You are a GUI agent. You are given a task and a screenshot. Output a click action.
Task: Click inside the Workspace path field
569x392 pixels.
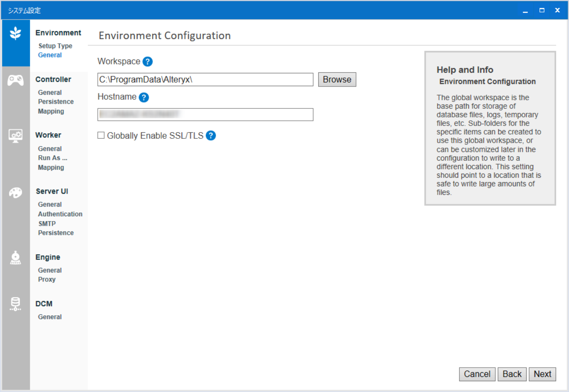[x=206, y=80]
